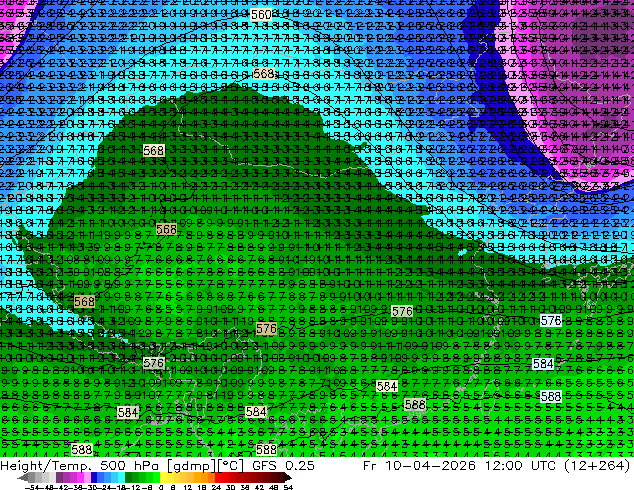Select the cyan legend swatch near -18

[121, 477]
